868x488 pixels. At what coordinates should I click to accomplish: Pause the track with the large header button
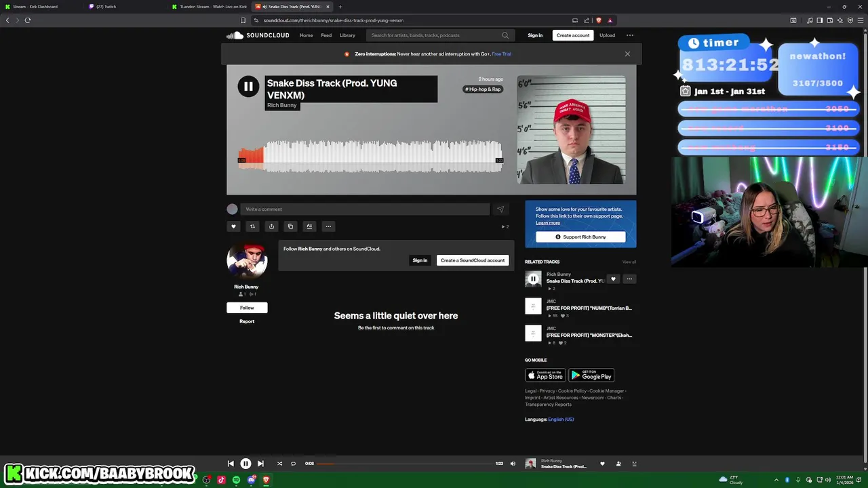(248, 86)
